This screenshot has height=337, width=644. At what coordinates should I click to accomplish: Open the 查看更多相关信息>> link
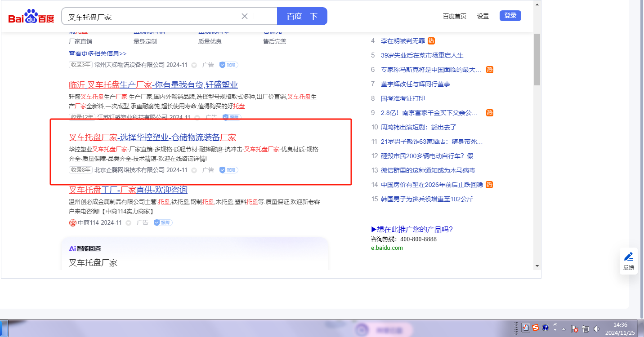(98, 53)
